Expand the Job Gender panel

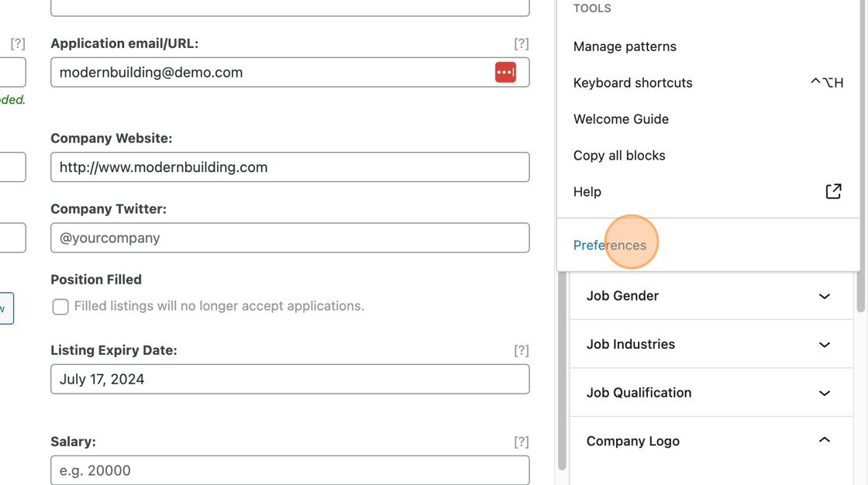[x=824, y=296]
